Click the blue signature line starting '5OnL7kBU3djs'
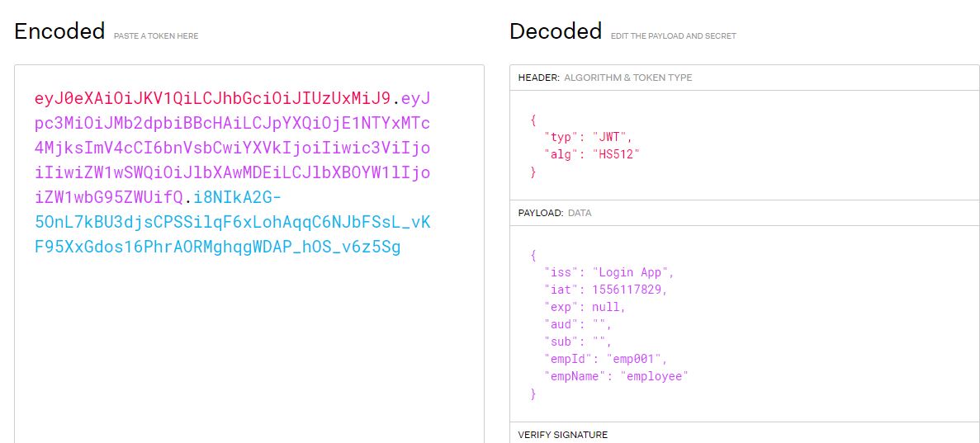This screenshot has height=443, width=980. [x=233, y=223]
